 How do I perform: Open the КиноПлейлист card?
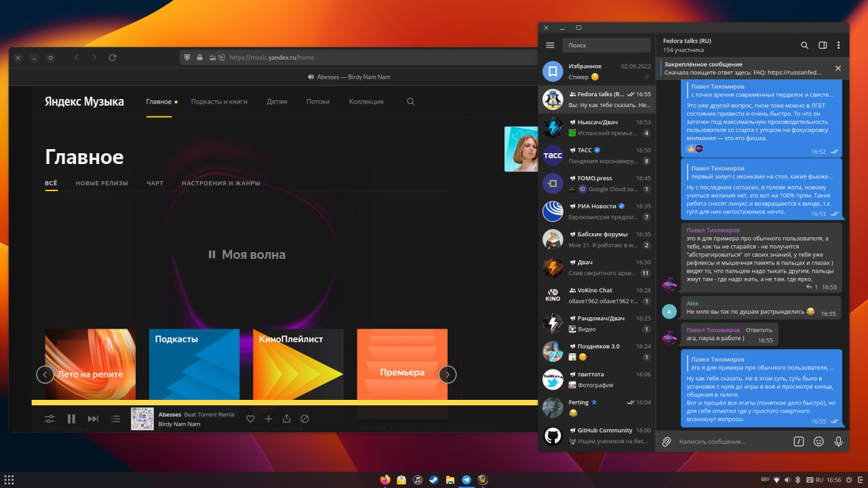tap(298, 364)
